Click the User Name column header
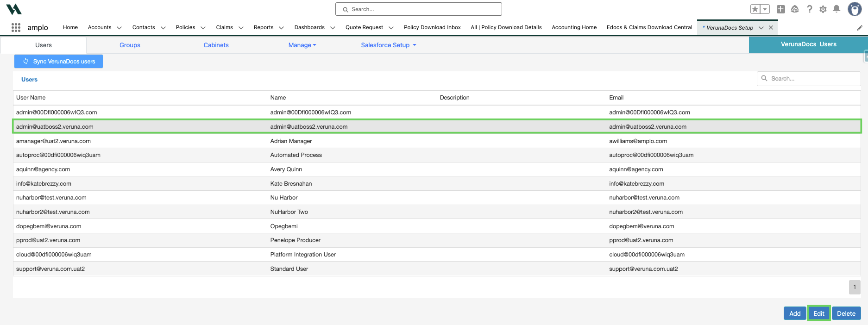The image size is (868, 325). 31,98
